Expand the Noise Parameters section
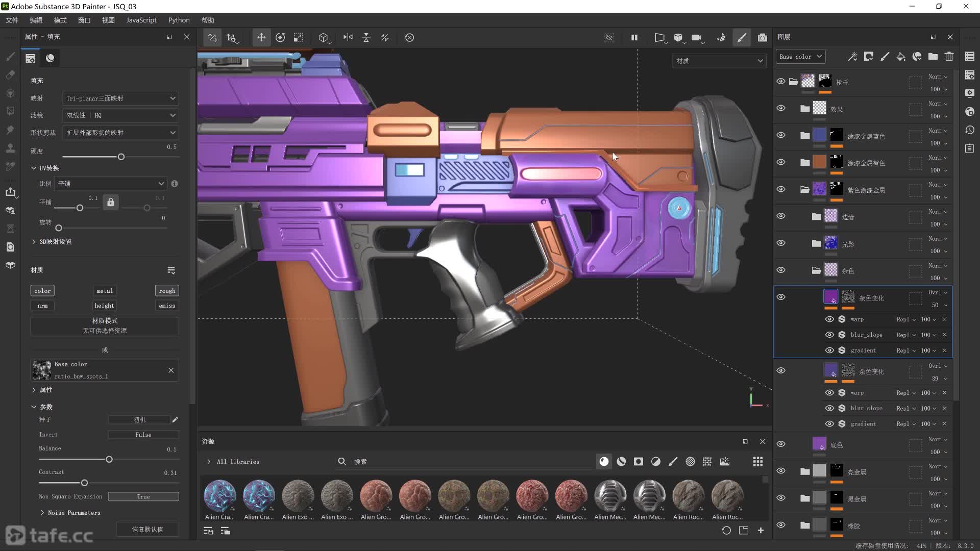Screen dimensions: 980x551 pyautogui.click(x=42, y=513)
